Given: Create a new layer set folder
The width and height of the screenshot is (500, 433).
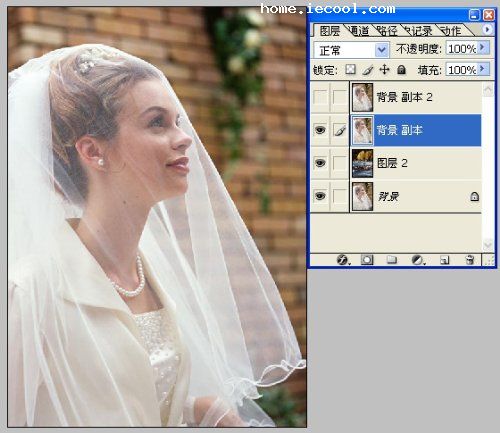Looking at the screenshot, I should 392,260.
